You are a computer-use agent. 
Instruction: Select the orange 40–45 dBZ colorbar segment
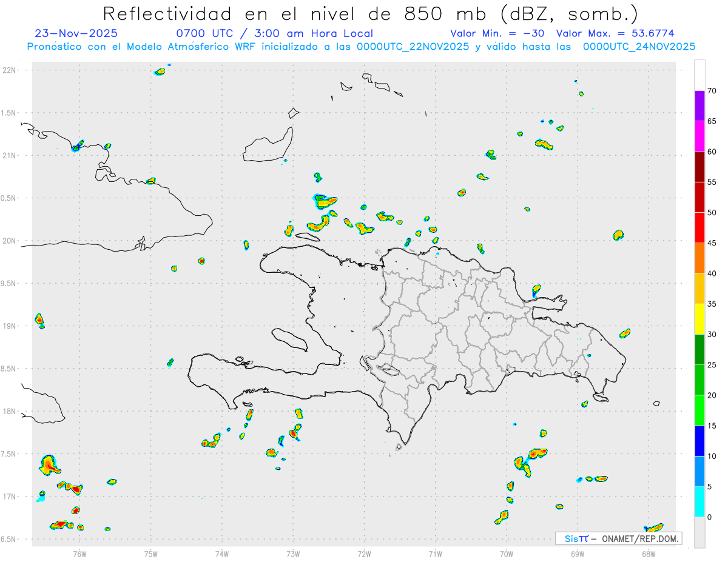[699, 258]
